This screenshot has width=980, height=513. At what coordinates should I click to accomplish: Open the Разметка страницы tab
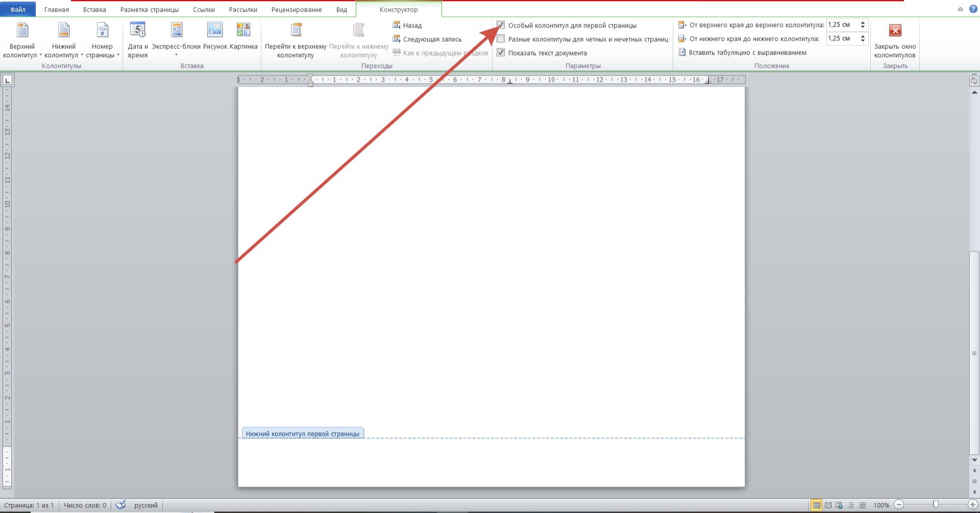[x=149, y=10]
